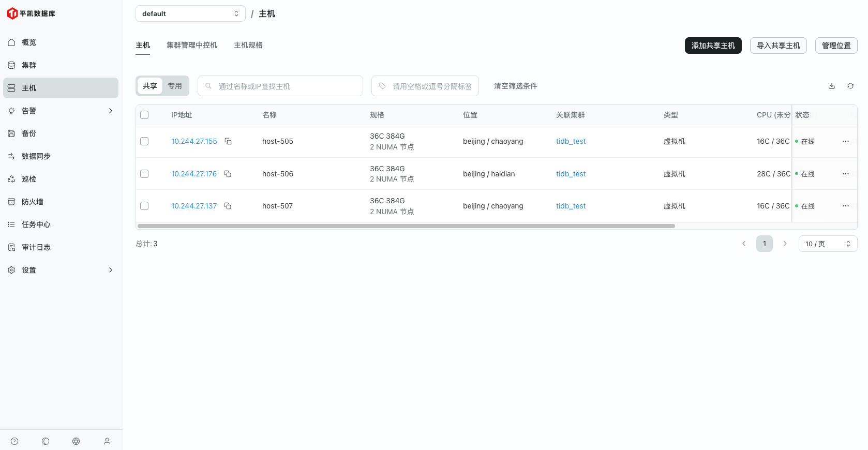Open user profile icon
Screen dimensions: 868x450
coord(107,441)
